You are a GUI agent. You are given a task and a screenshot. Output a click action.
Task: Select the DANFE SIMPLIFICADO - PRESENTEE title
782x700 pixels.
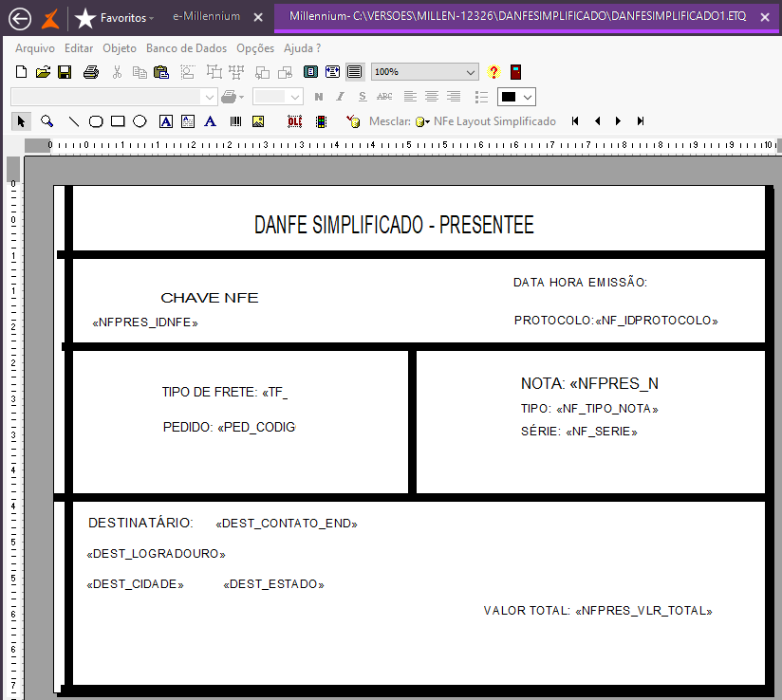(x=394, y=225)
